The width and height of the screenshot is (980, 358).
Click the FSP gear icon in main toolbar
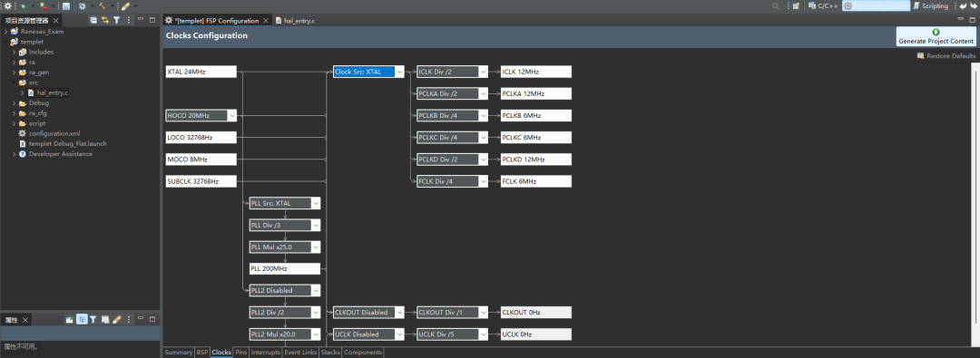pyautogui.click(x=7, y=5)
